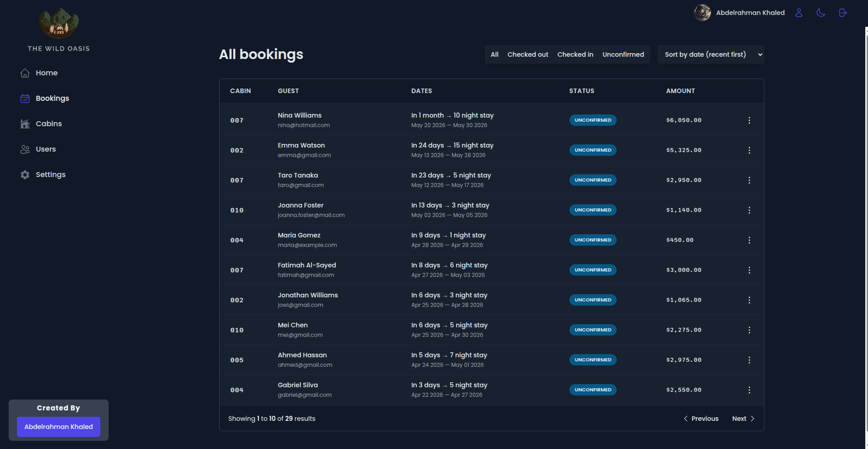Click cabin number 005 in the table
This screenshot has height=449, width=868.
[x=237, y=360]
